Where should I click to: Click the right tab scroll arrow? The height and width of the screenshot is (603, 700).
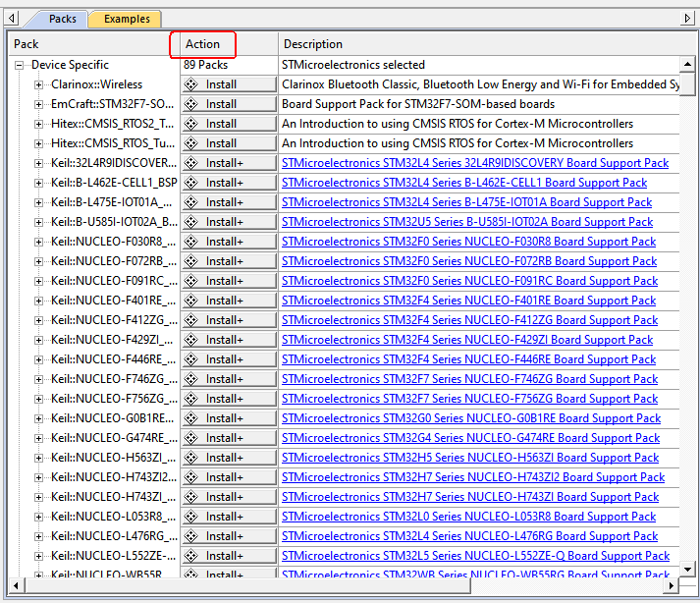coord(687,19)
